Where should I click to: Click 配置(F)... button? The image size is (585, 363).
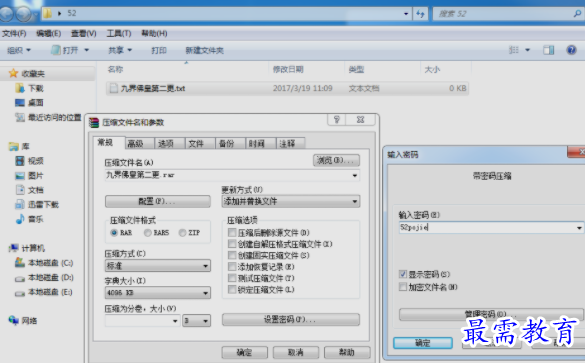tap(157, 201)
